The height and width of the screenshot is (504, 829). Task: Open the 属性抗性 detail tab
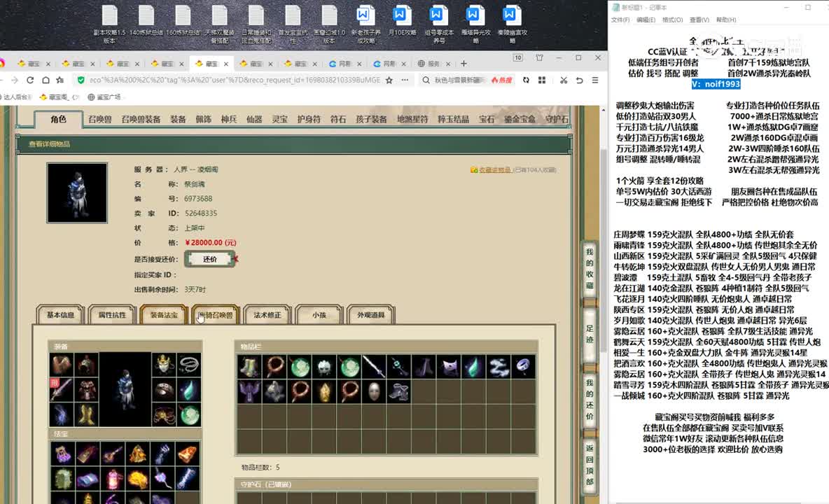tap(112, 315)
